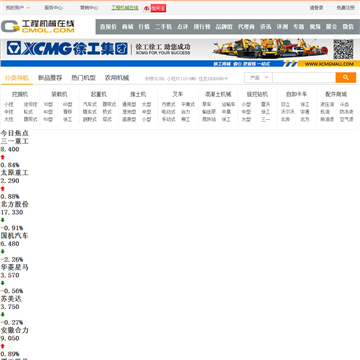Click the stock name 国机汽车
Image resolution: width=360 pixels, height=360 pixels.
click(x=15, y=236)
